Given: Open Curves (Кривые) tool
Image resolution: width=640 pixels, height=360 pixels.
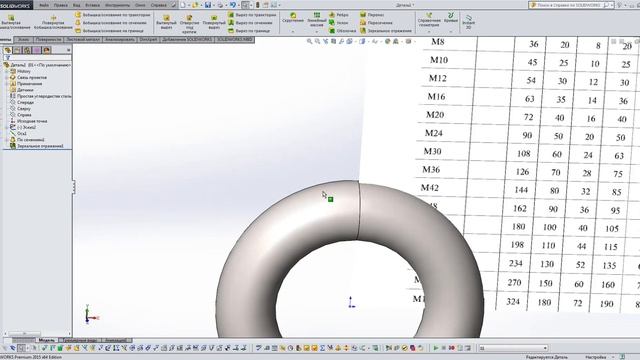Looking at the screenshot, I should click(451, 18).
